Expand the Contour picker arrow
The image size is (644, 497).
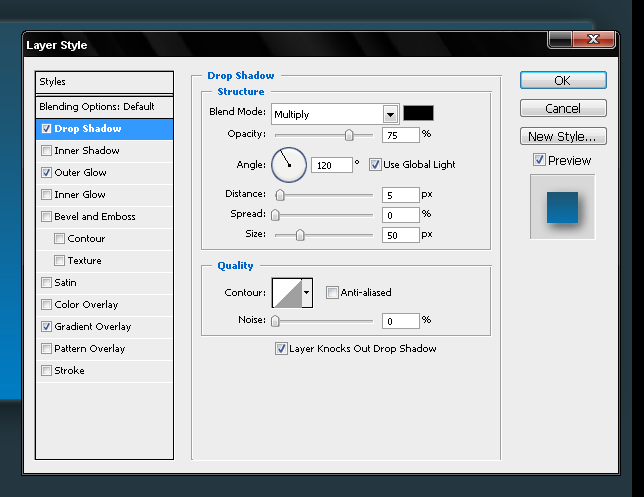(306, 292)
